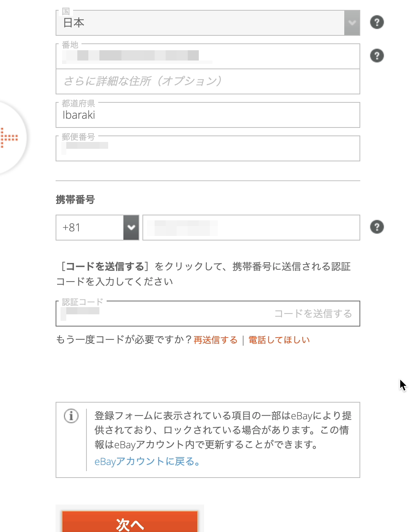Open the +81 country code dropdown
409x532 pixels.
tap(97, 228)
